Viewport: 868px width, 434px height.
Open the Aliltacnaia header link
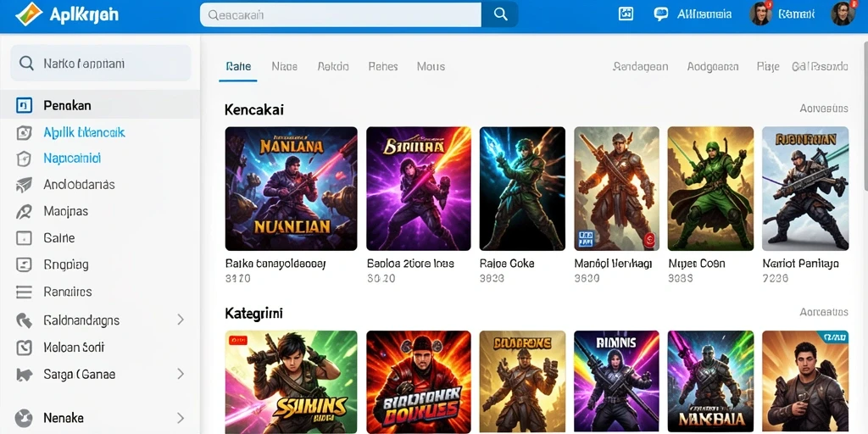click(x=704, y=14)
